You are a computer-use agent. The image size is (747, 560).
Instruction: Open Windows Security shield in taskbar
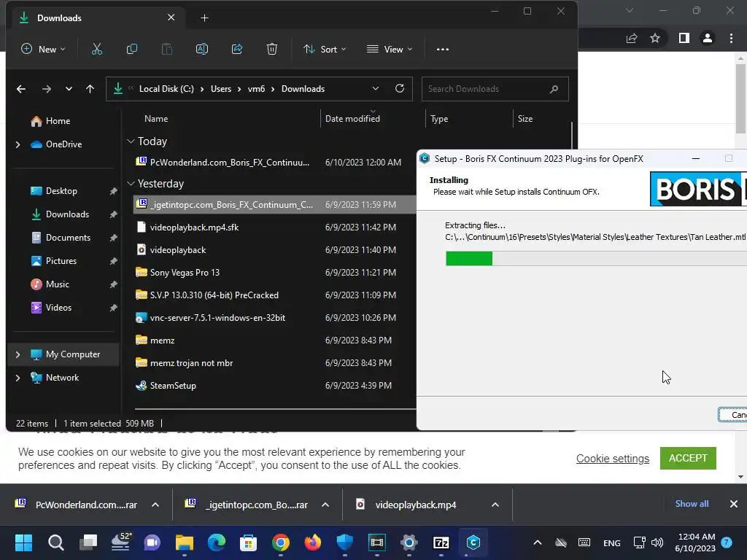[x=345, y=542]
